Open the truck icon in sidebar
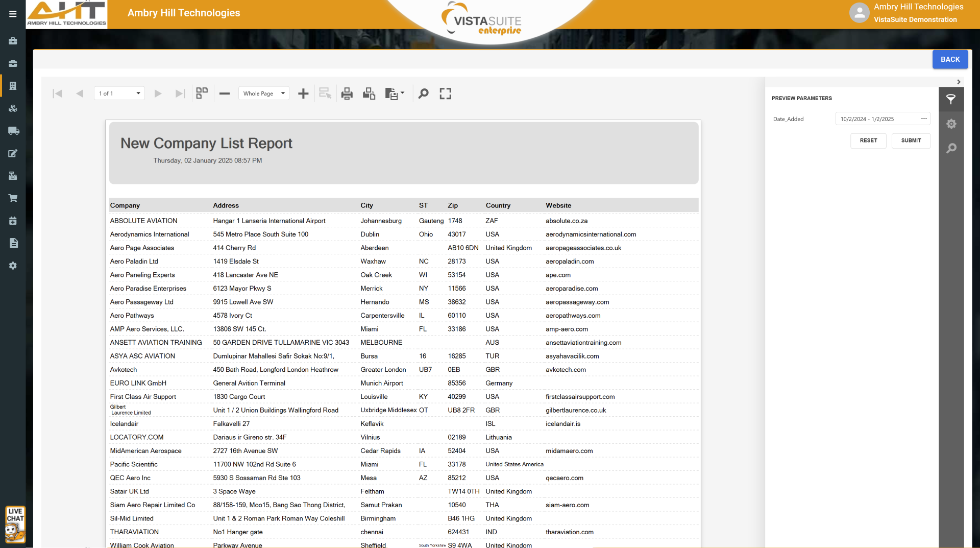This screenshot has height=548, width=980. tap(13, 131)
